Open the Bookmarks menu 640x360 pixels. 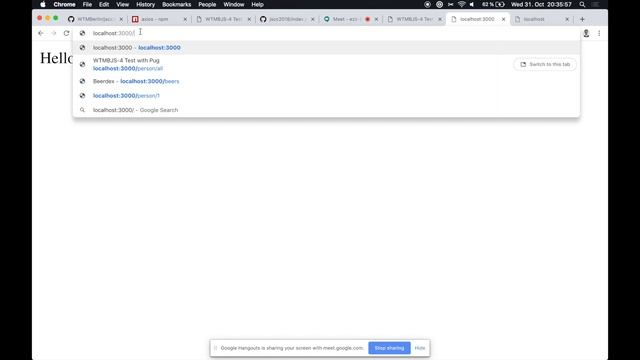(177, 4)
